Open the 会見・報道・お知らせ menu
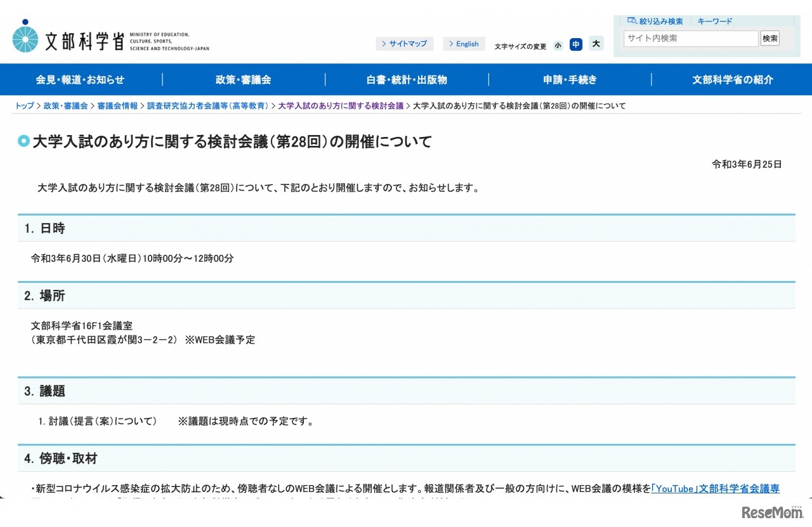 tap(81, 79)
